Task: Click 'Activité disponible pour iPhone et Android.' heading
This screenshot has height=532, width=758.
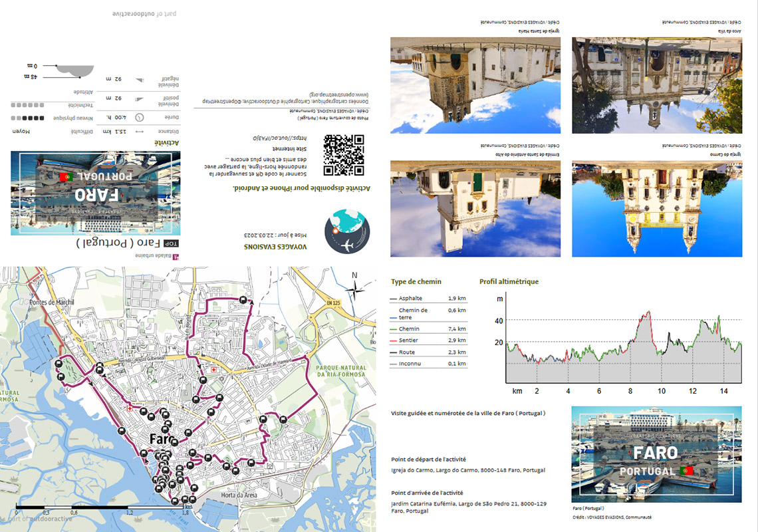Action: [x=301, y=188]
